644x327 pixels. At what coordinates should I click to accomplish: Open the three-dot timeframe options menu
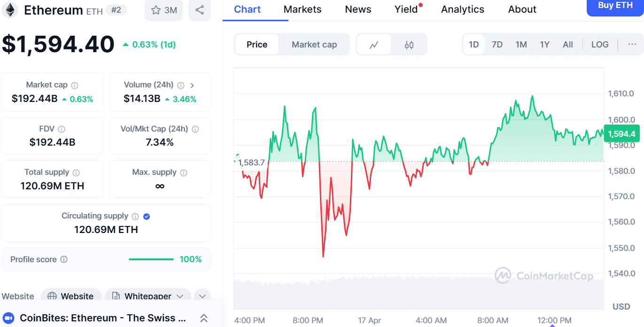[x=632, y=44]
